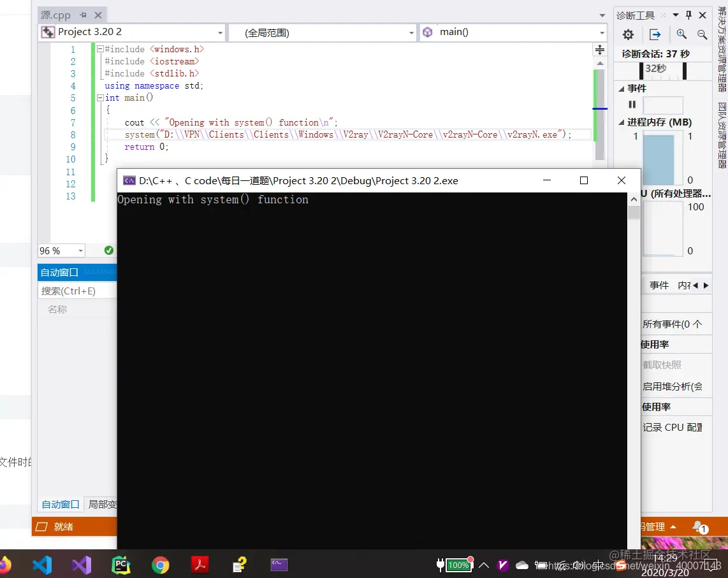The width and height of the screenshot is (728, 578).
Task: Click the 搜索(Ctrl+E) search field
Action: [x=77, y=291]
